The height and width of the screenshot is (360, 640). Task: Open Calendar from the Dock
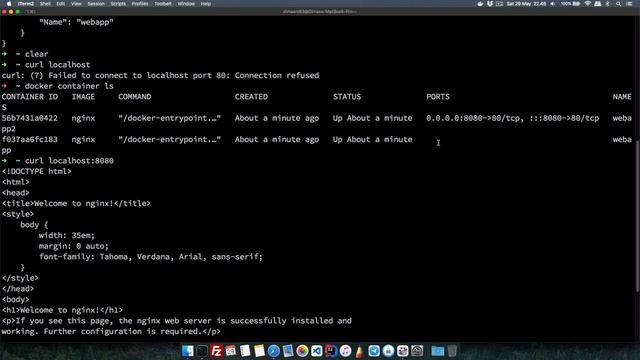coord(231,351)
